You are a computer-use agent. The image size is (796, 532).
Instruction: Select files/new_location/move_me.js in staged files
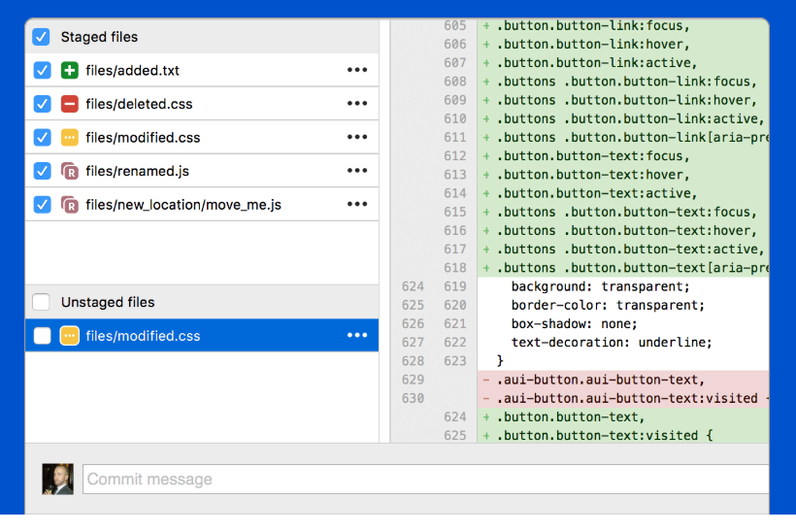click(202, 205)
